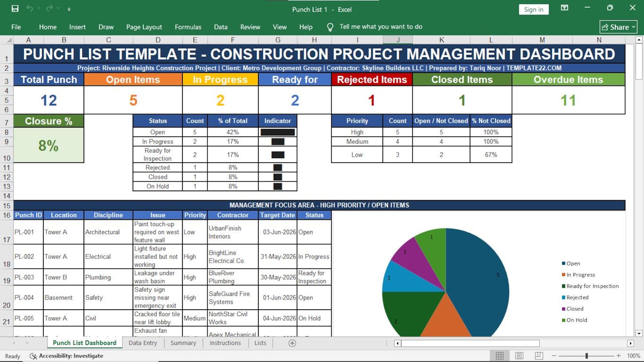The height and width of the screenshot is (362, 644).
Task: Click the Undo arrow icon
Action: [x=30, y=9]
